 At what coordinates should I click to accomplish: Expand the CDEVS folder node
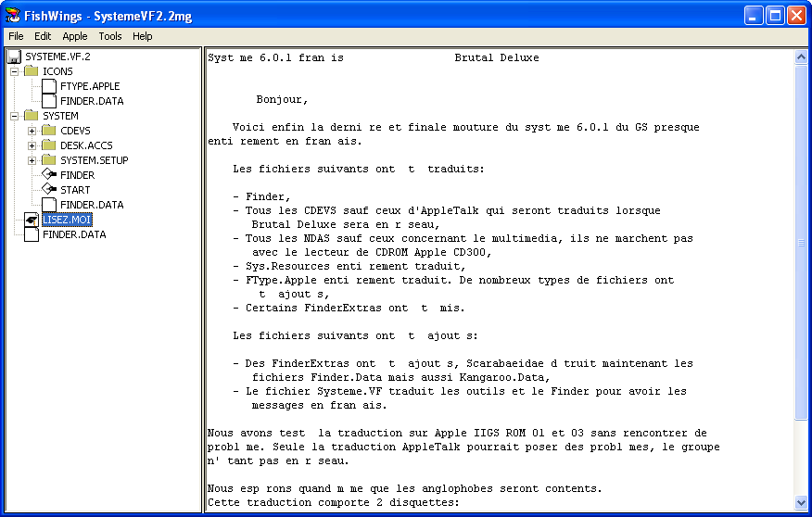pos(32,131)
